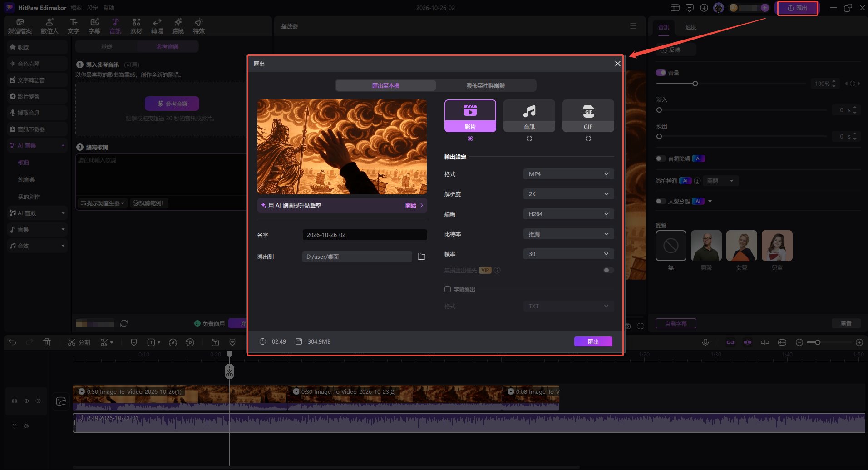Select the radio button under GIF
The image size is (868, 470).
click(588, 139)
